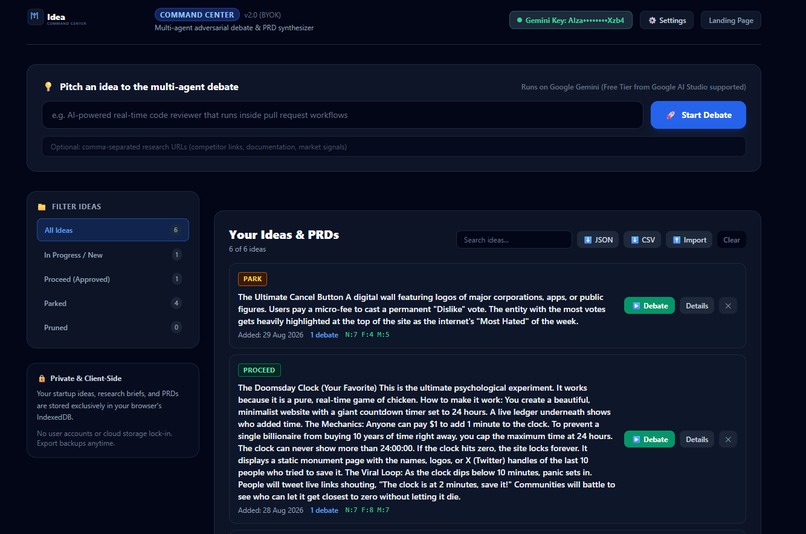Click the folder icon next to FILTER IDEAS
This screenshot has width=806, height=534.
point(42,207)
